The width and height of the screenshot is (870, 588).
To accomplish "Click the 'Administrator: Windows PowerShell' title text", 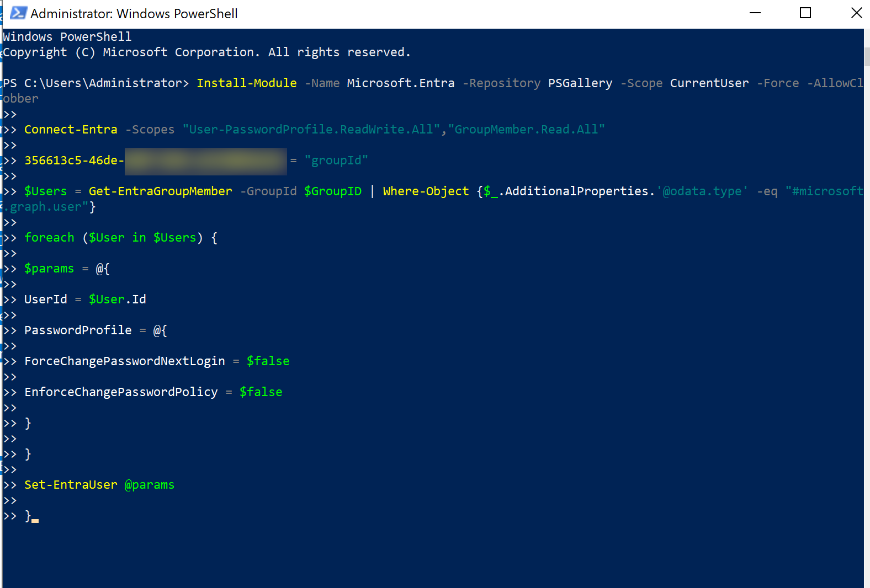I will click(134, 14).
